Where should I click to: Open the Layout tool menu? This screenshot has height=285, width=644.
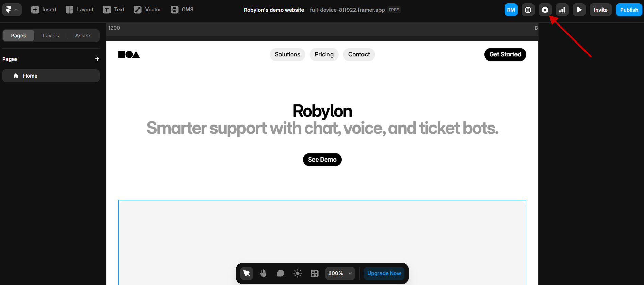pos(80,10)
